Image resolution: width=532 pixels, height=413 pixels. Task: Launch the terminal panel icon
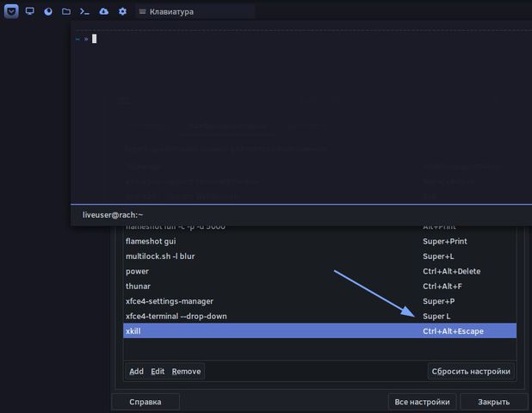(x=84, y=11)
